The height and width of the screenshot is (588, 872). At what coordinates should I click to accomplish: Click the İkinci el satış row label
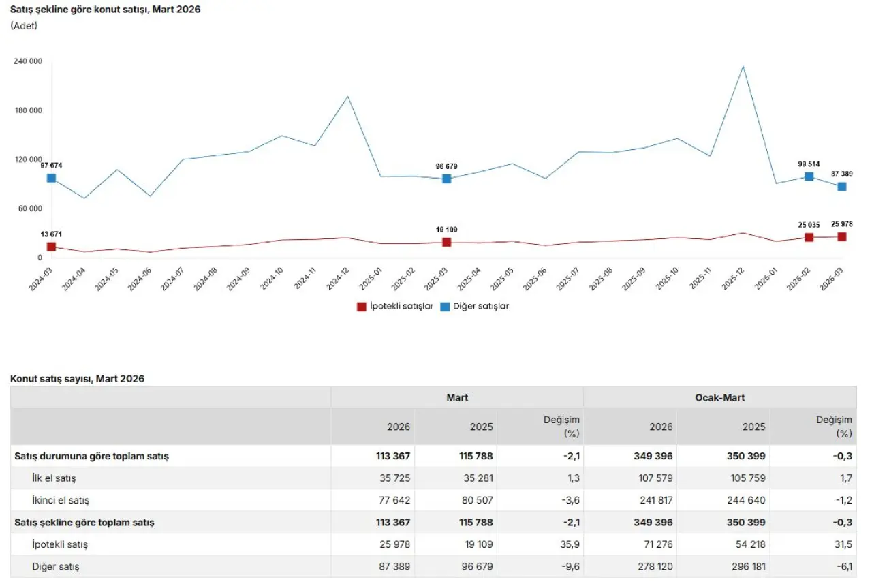pos(60,500)
